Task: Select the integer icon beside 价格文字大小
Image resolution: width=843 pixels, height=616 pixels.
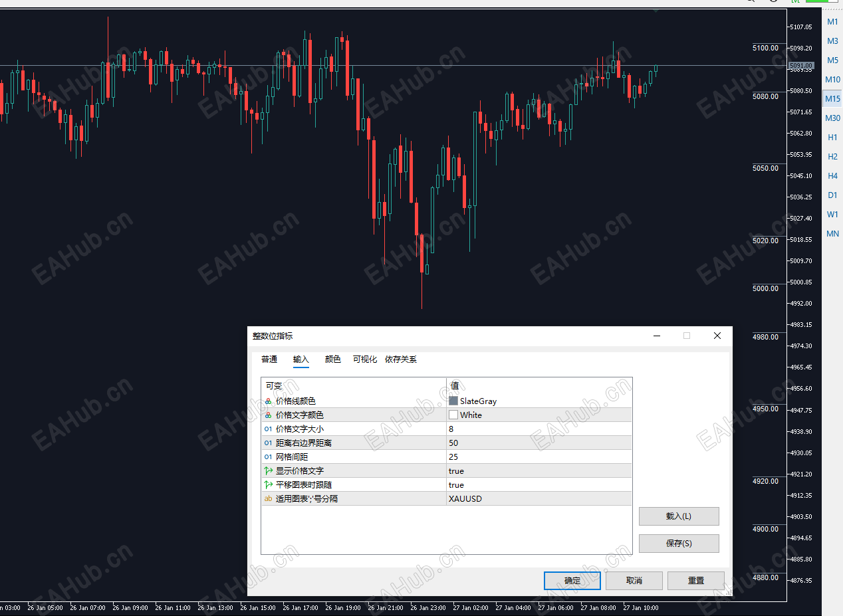Action: click(268, 429)
